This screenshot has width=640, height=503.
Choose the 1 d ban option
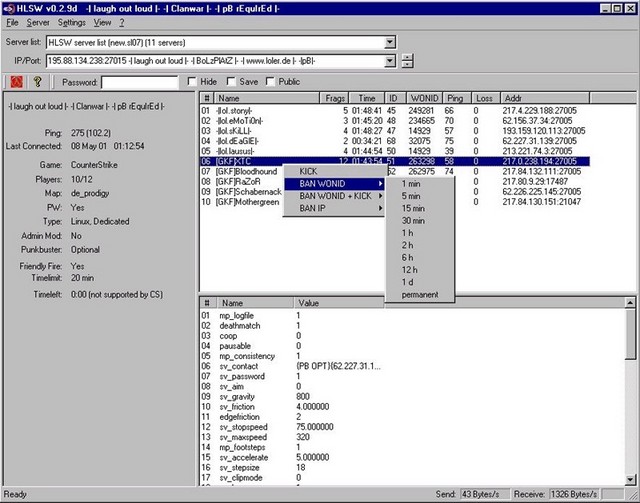point(420,282)
